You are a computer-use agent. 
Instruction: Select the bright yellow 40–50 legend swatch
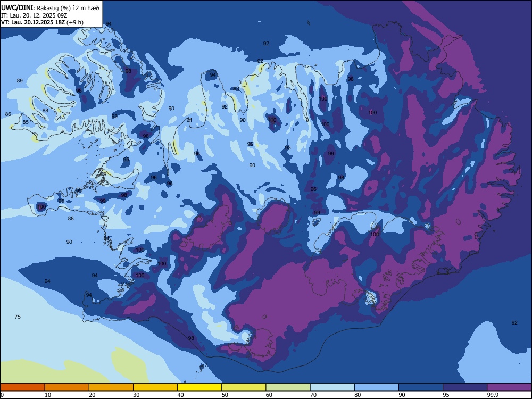coord(199,387)
